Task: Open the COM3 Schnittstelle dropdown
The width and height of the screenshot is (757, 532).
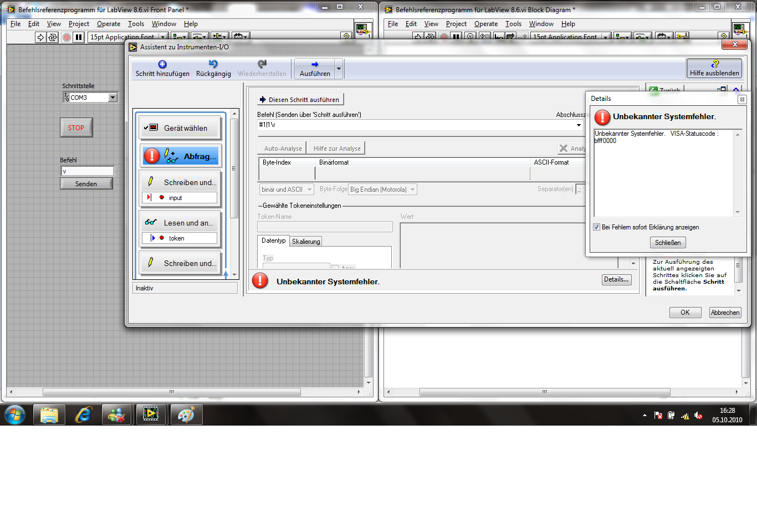Action: point(112,98)
